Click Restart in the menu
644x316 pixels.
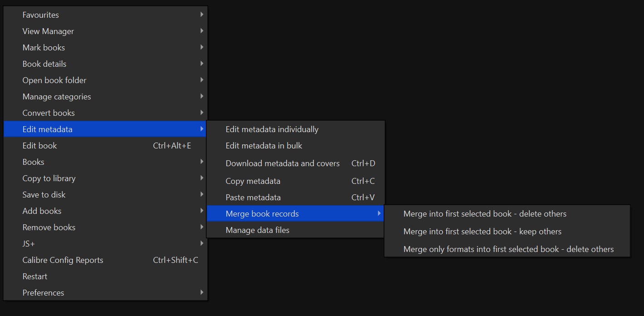coord(35,276)
